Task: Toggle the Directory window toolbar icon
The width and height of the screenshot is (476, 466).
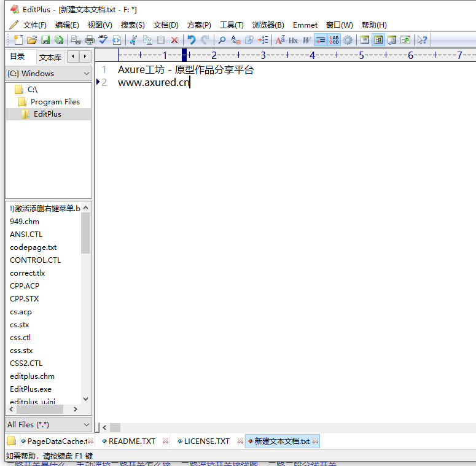Action: pyautogui.click(x=378, y=40)
